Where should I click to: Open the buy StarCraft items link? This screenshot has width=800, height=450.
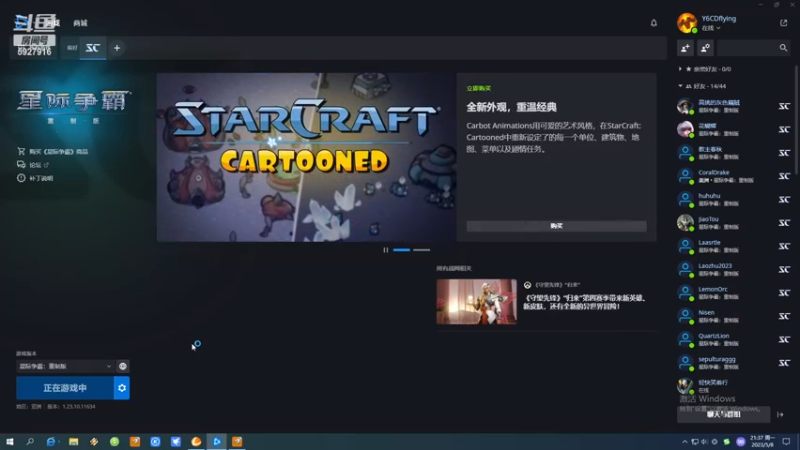58,152
